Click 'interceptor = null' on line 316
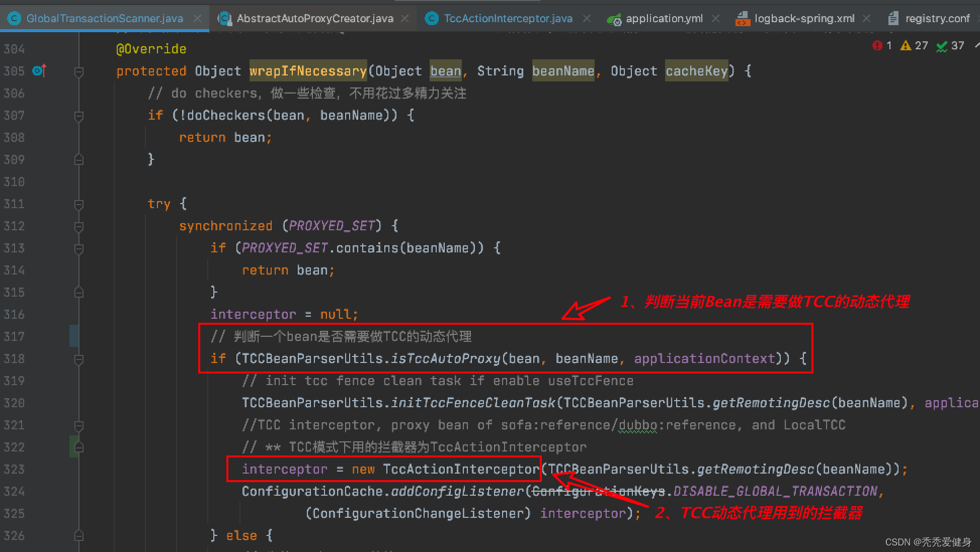 pyautogui.click(x=284, y=314)
